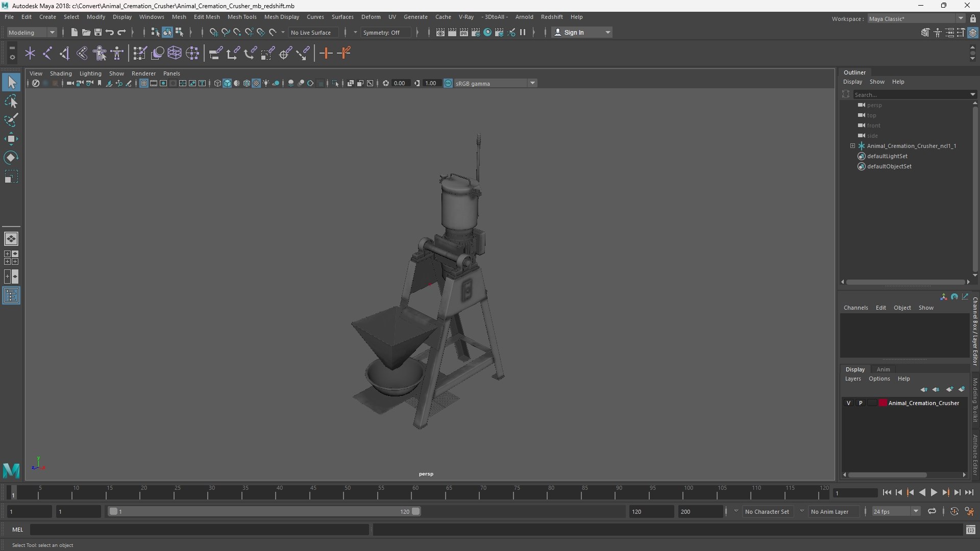
Task: Toggle the auto keyframe icon
Action: pos(954,511)
